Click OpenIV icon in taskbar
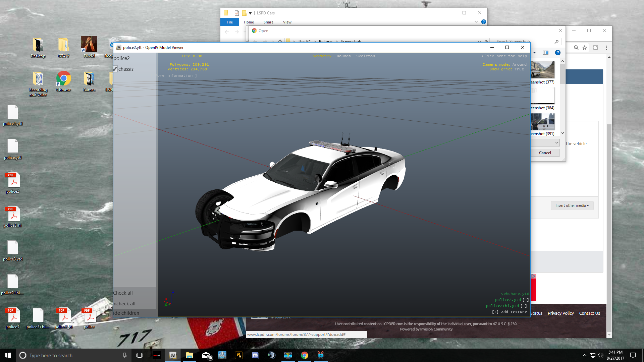644x362 pixels. tap(173, 355)
